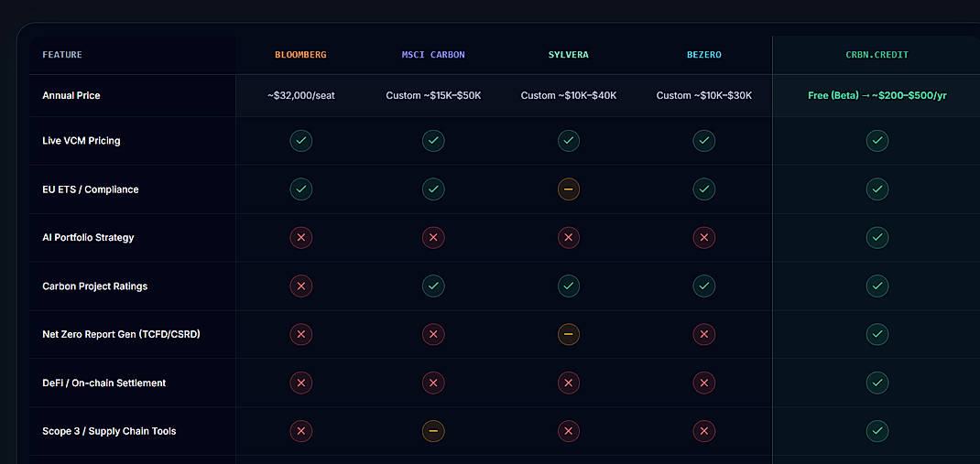Click the AI Portfolio Strategy row label

pyautogui.click(x=88, y=237)
